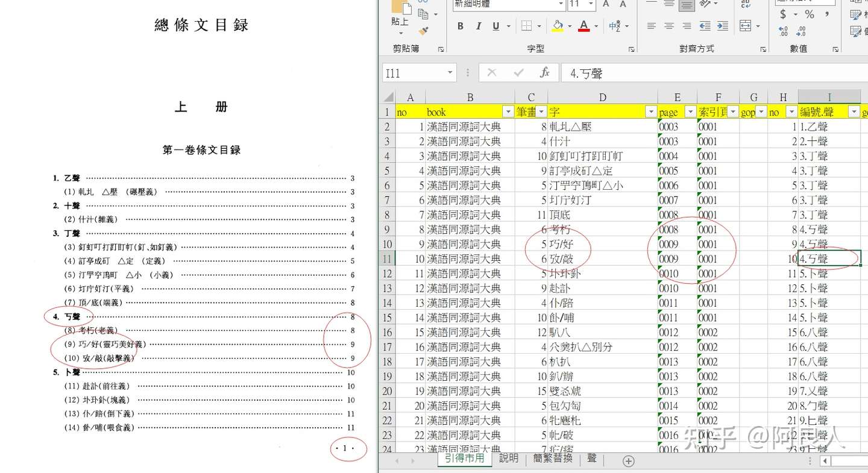Apply the $ accounting number format
This screenshot has width=868, height=473.
pyautogui.click(x=783, y=14)
